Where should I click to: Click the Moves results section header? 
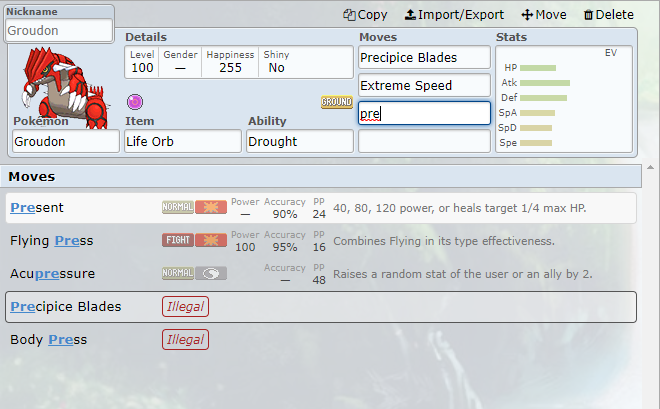[x=321, y=176]
